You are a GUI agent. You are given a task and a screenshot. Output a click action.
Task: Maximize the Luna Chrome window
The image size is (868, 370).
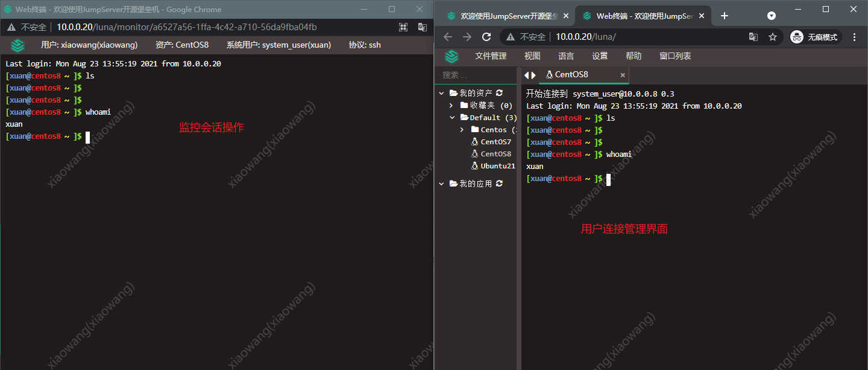coord(826,9)
